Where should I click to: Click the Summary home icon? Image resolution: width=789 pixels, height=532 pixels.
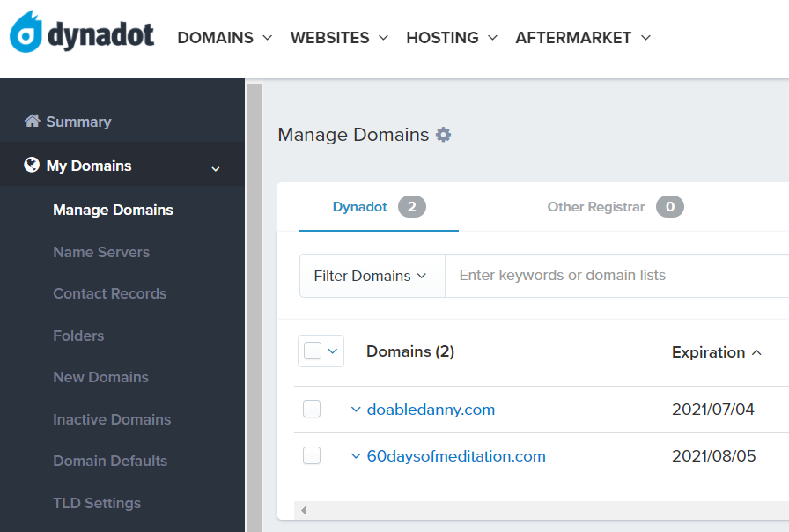[33, 121]
